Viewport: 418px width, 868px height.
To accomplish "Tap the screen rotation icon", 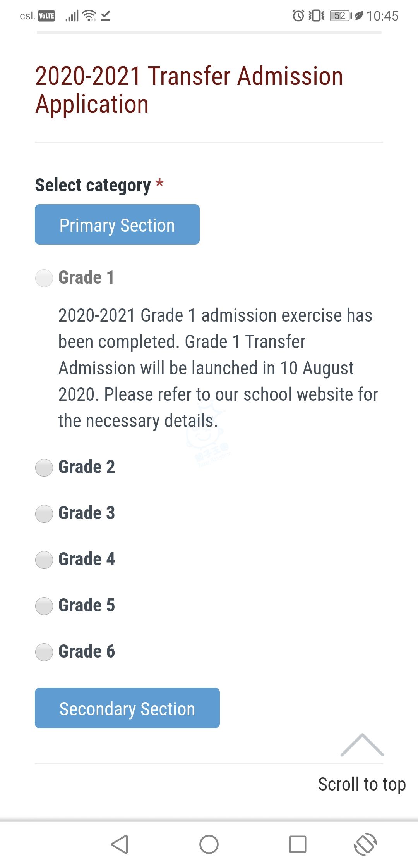I will [x=365, y=844].
